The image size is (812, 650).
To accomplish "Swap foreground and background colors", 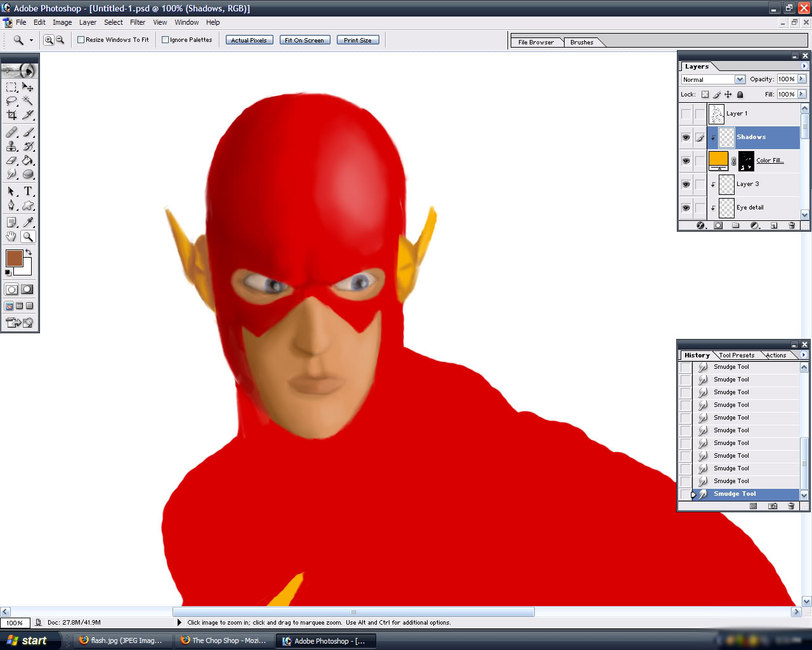I will 29,252.
